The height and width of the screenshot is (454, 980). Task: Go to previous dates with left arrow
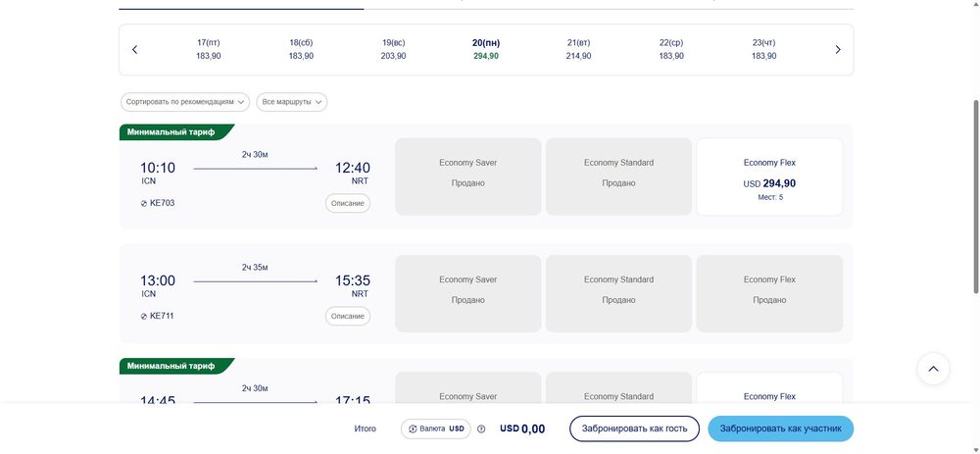(x=135, y=49)
